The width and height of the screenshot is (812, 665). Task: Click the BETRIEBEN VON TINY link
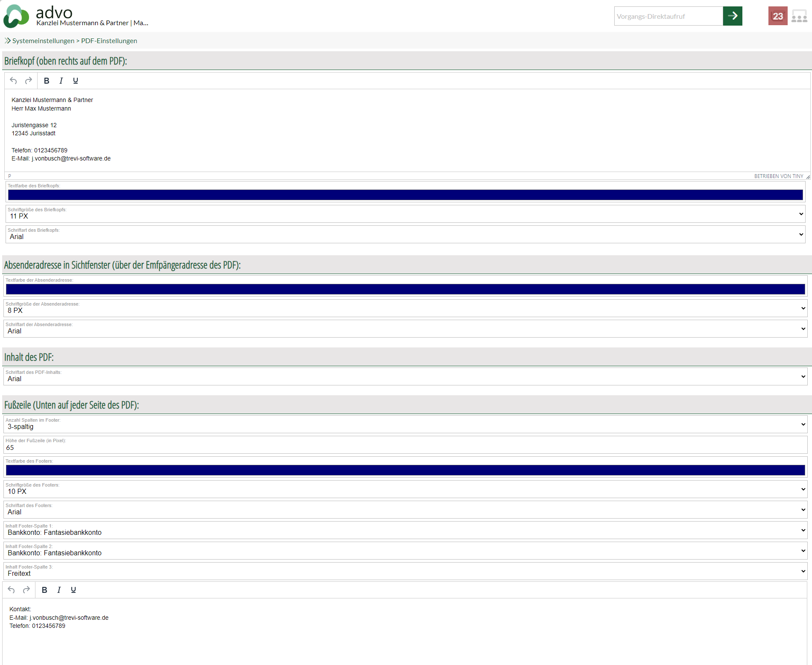tap(778, 176)
